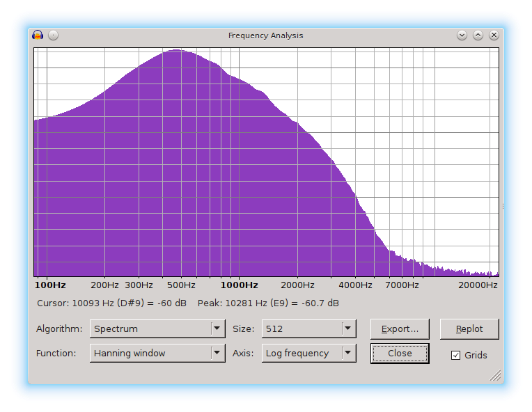Click the Audacity headphones icon in title bar
The image size is (532, 412).
click(x=38, y=35)
